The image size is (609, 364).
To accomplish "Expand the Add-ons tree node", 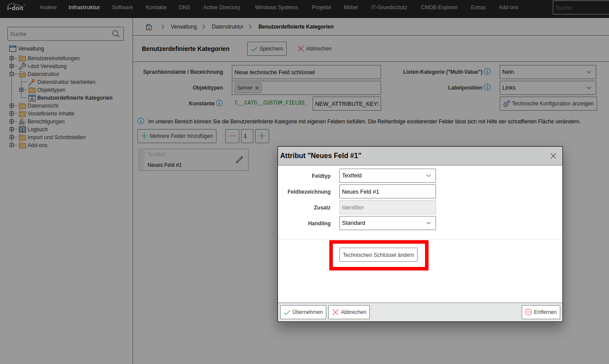I will [x=12, y=145].
